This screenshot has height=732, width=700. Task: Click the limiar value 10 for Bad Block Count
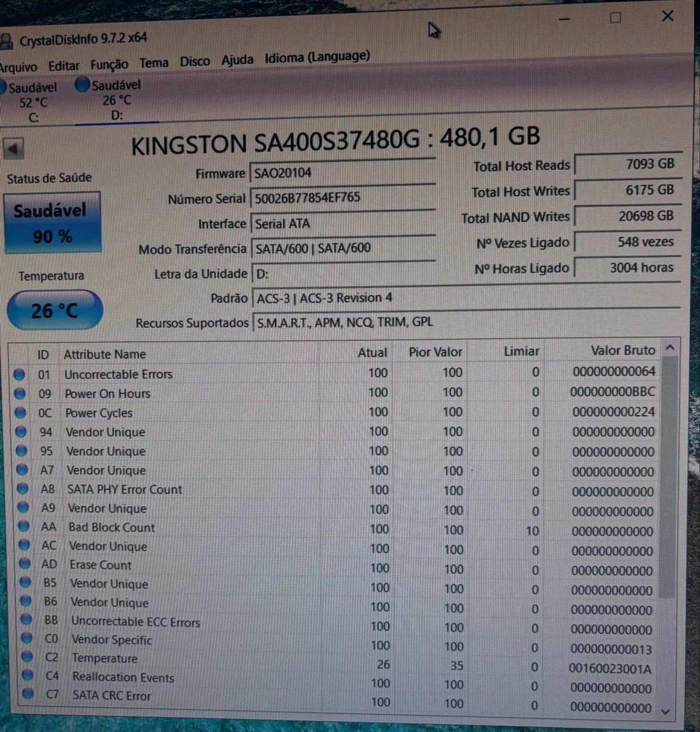532,531
